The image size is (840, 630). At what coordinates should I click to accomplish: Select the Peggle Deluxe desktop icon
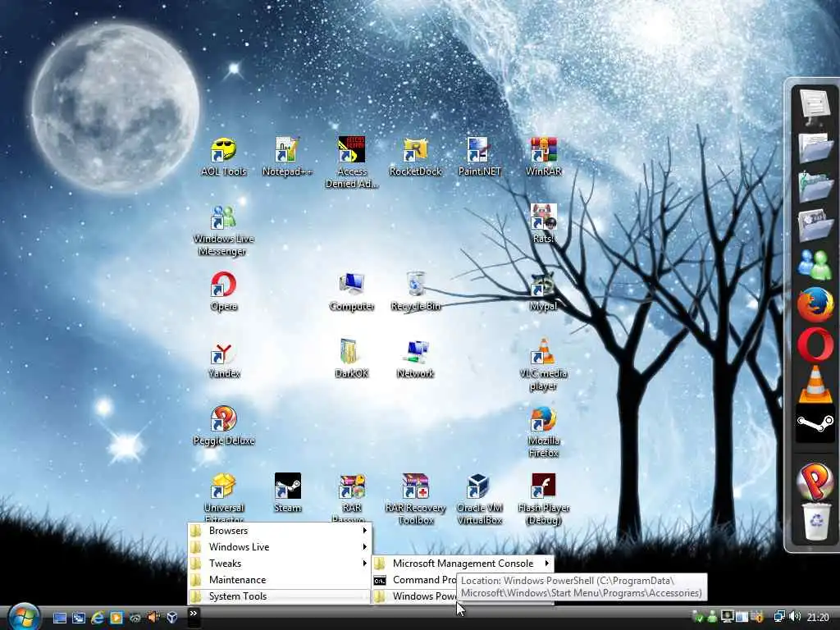tap(223, 426)
